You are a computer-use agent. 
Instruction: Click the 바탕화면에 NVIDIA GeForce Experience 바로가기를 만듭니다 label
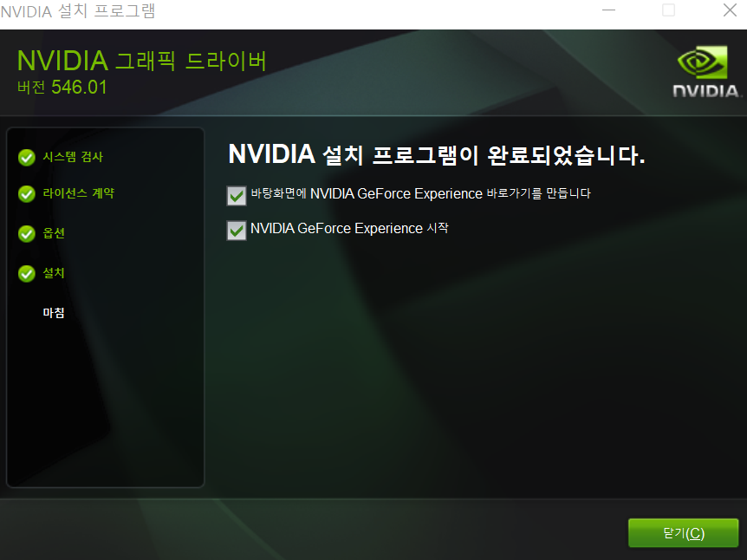420,193
